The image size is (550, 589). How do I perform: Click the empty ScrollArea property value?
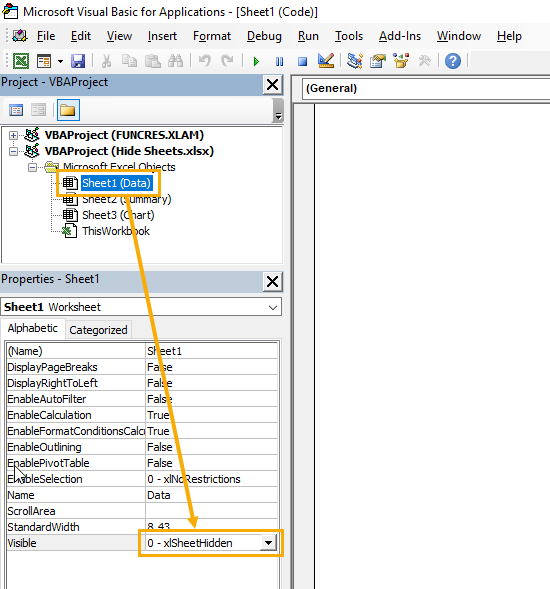212,511
